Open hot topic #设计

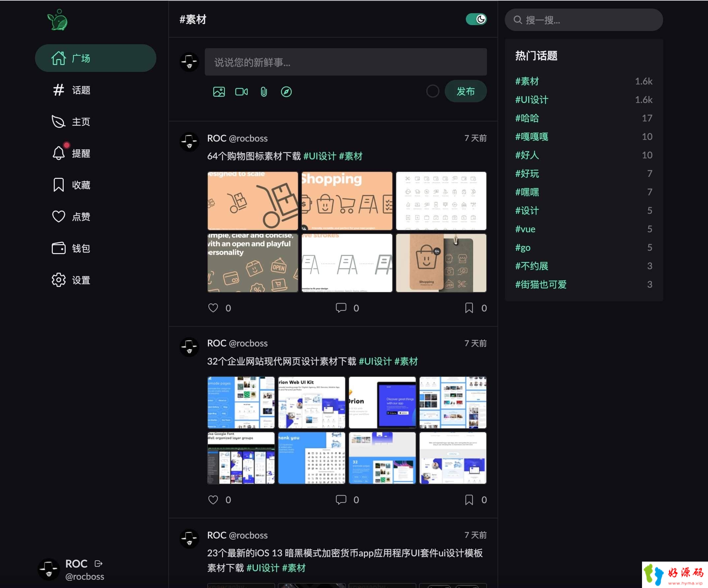(527, 211)
